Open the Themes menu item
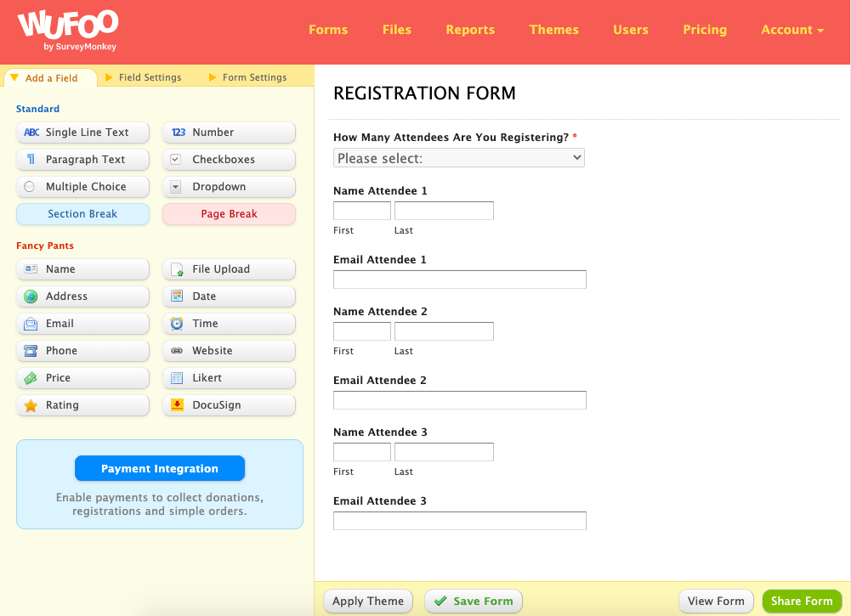 point(553,30)
